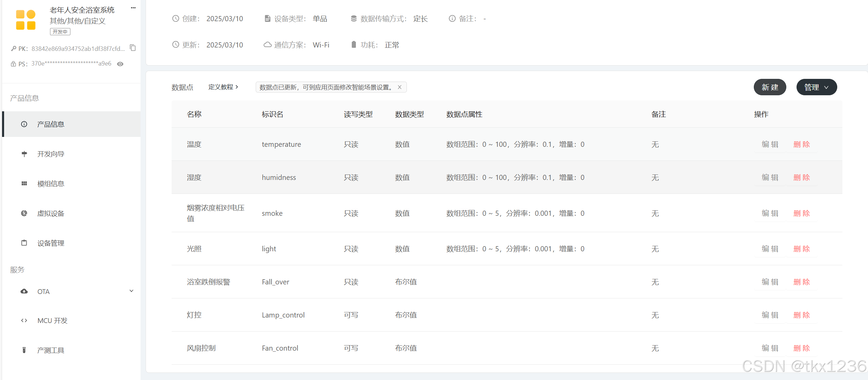Click the 虚拟设备 sidebar icon
This screenshot has height=380, width=868.
(x=24, y=213)
